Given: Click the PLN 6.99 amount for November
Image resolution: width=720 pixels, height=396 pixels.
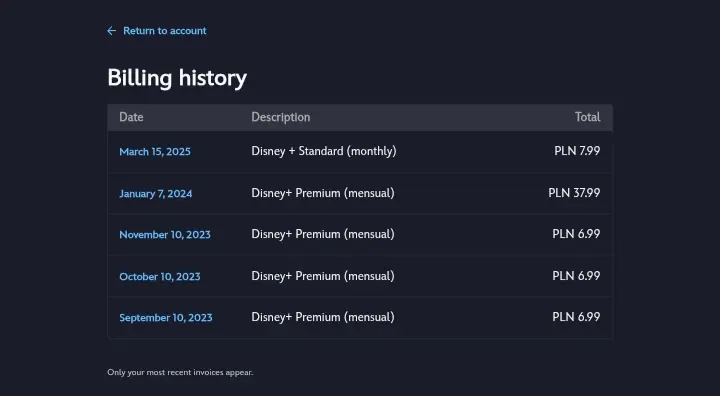Looking at the screenshot, I should (x=576, y=234).
